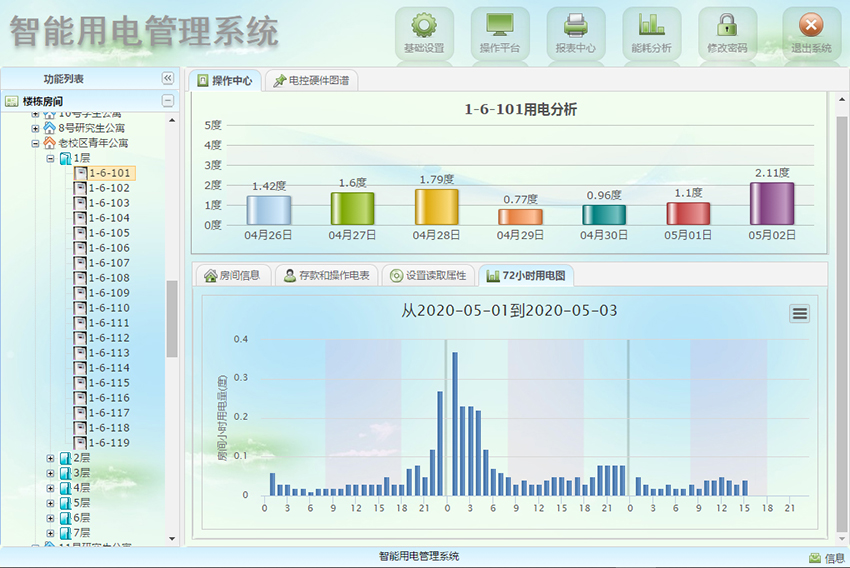Open the 存款和操作电表 tab

pos(326,275)
